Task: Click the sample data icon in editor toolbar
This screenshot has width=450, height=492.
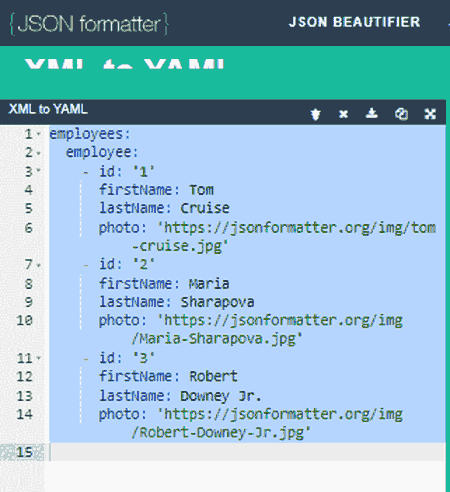Action: point(315,114)
